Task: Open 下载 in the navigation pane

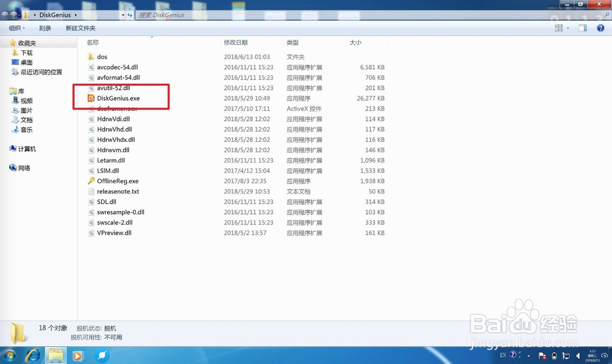Action: (x=26, y=53)
